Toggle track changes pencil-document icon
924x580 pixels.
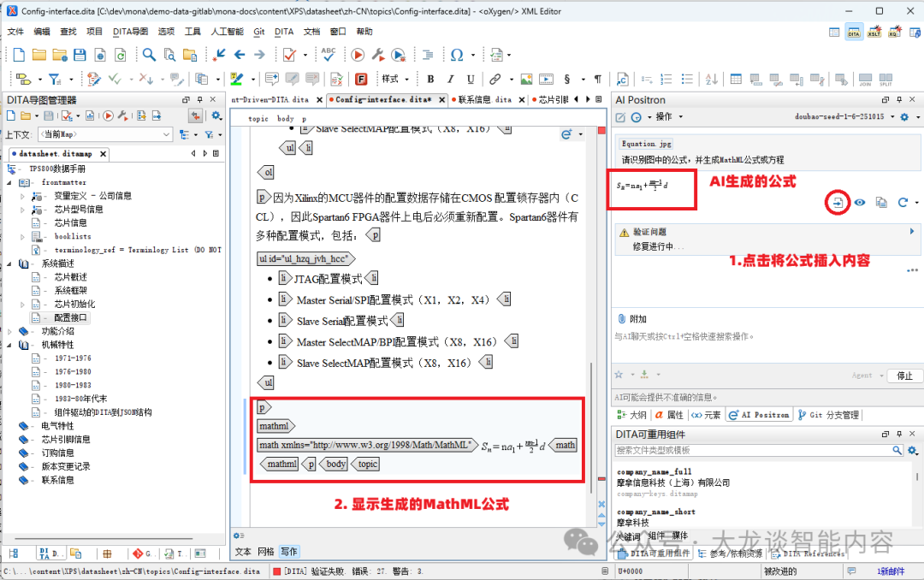point(93,79)
